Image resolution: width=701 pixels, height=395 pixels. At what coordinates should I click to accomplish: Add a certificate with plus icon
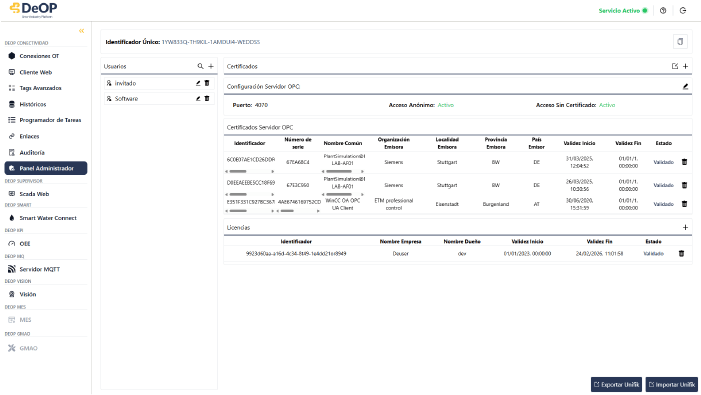coord(685,66)
